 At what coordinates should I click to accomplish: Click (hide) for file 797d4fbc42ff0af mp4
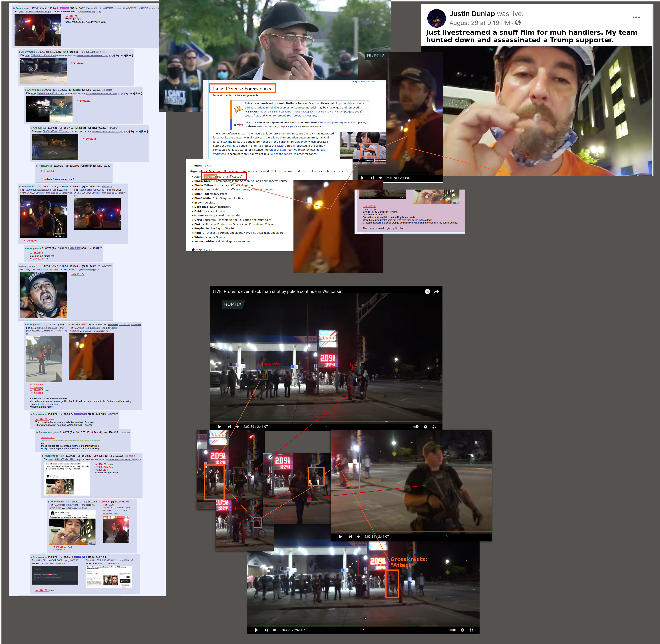pyautogui.click(x=27, y=55)
